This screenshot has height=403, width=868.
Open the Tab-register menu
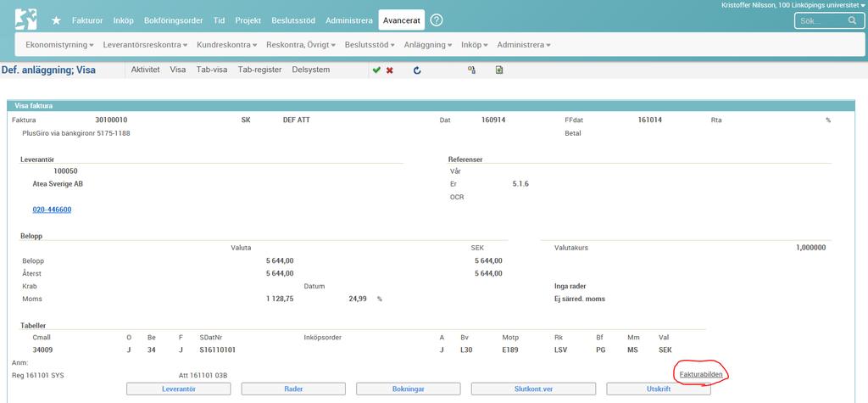[x=259, y=70]
